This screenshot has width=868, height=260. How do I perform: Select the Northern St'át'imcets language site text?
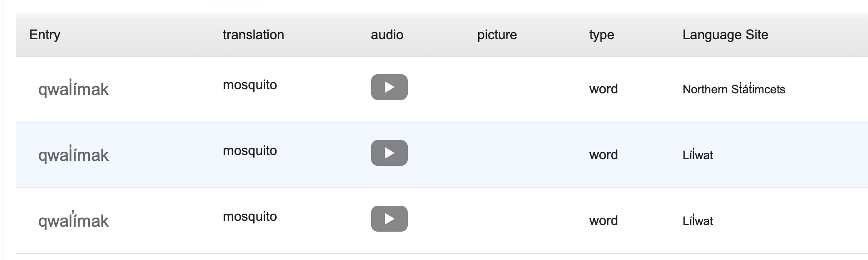[x=733, y=89]
